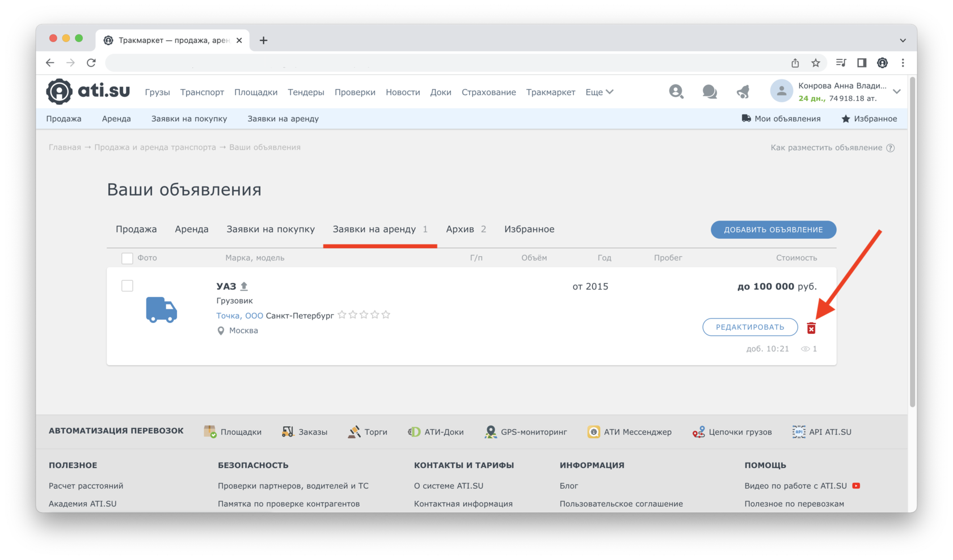This screenshot has height=560, width=953.
Task: Click the РЕДАКТИРОВАТЬ button
Action: click(750, 327)
